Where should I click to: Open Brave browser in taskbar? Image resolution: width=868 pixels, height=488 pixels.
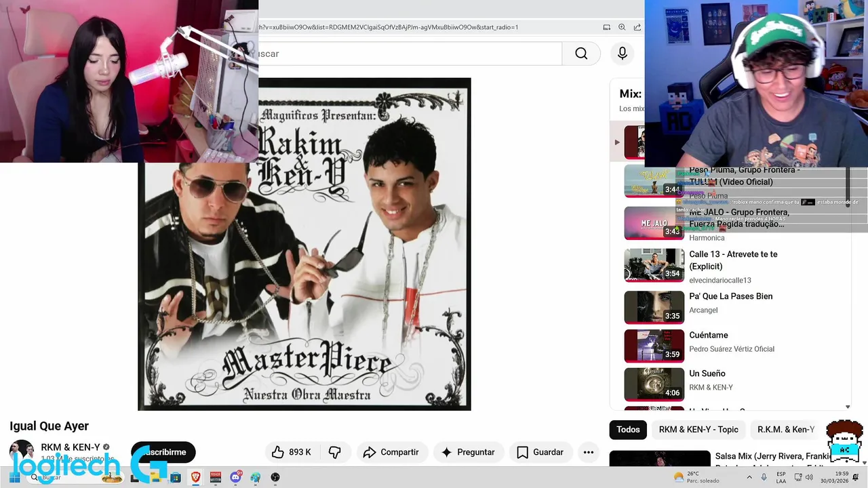click(x=196, y=477)
